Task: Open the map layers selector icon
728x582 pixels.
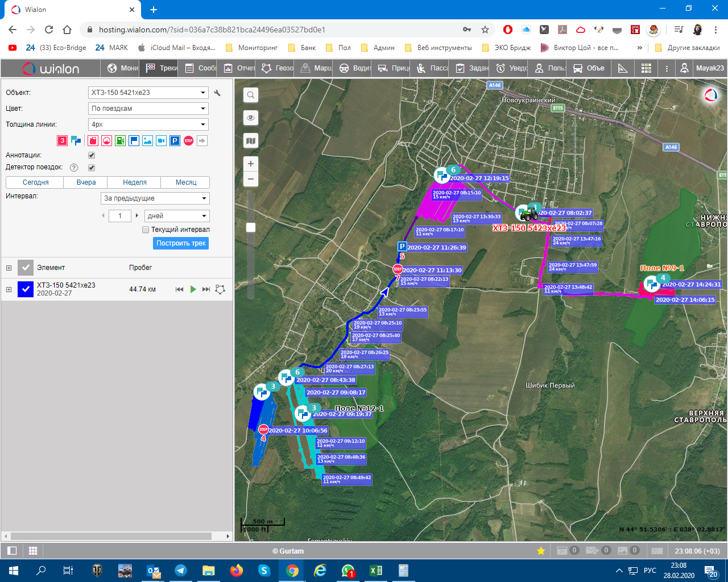Action: coord(250,141)
